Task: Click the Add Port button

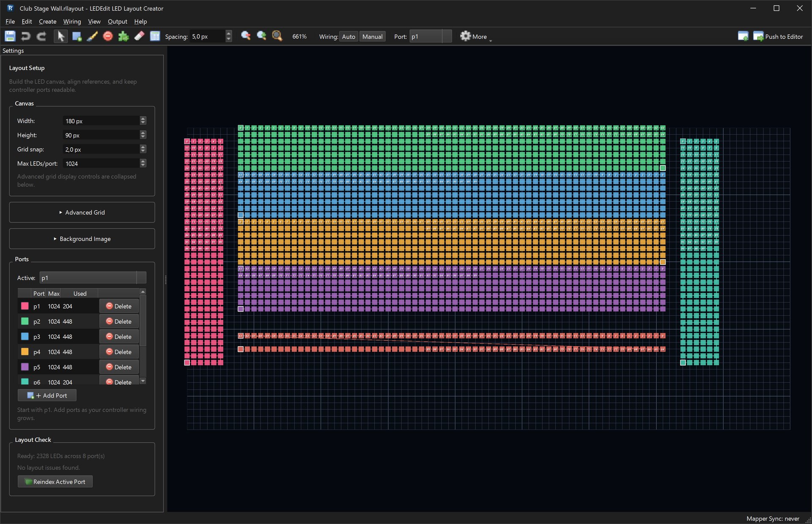Action: (47, 395)
